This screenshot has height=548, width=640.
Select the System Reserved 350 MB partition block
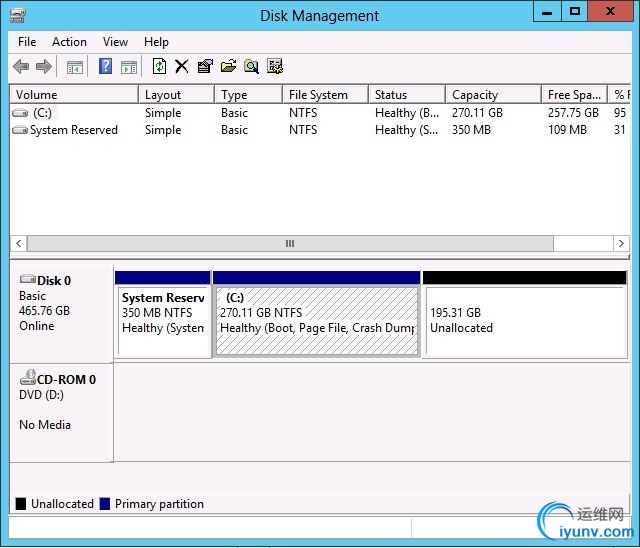[x=162, y=315]
